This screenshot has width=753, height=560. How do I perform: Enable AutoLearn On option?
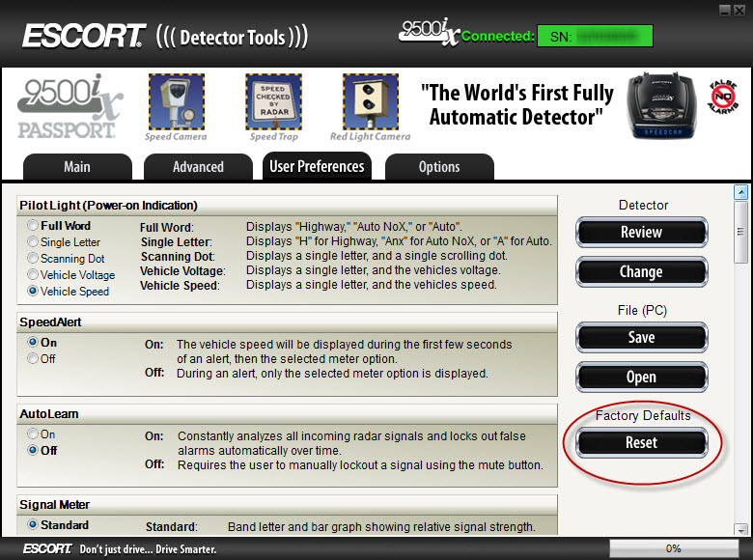[x=34, y=434]
